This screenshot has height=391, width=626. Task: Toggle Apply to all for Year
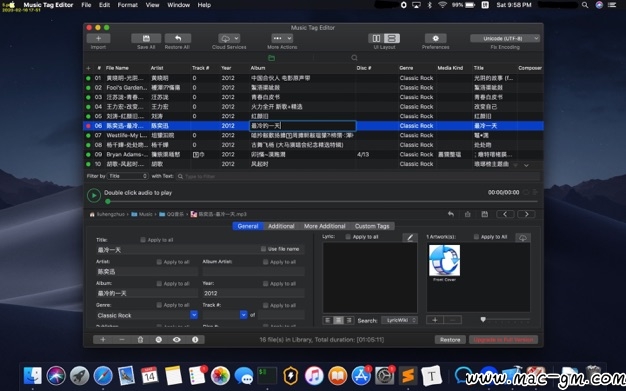(265, 284)
